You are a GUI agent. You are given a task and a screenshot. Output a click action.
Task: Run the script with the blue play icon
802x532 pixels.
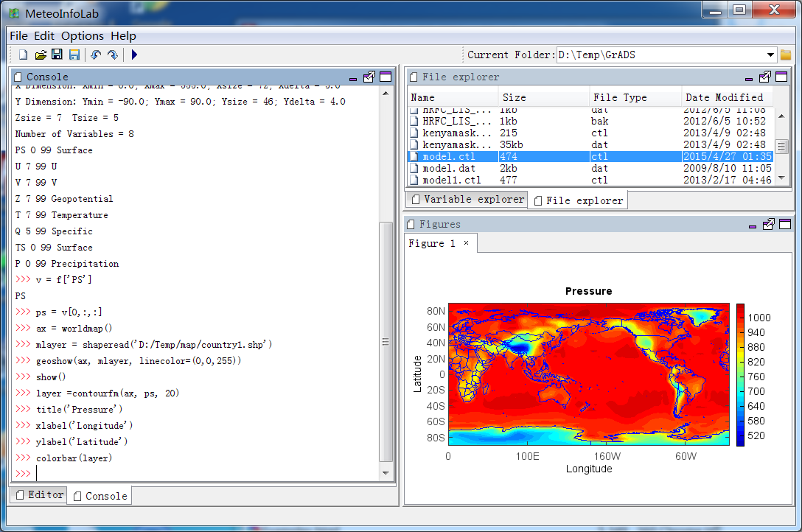tap(134, 55)
